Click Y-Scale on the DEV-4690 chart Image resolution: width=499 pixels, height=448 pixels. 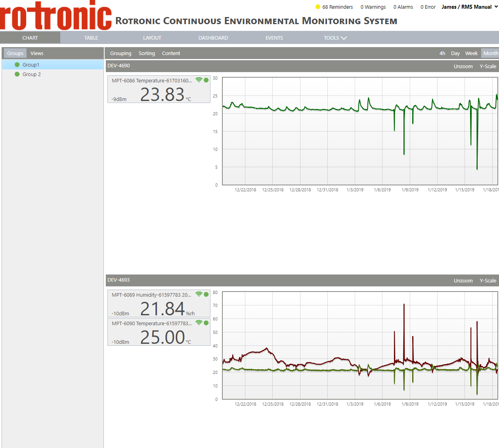coord(488,66)
